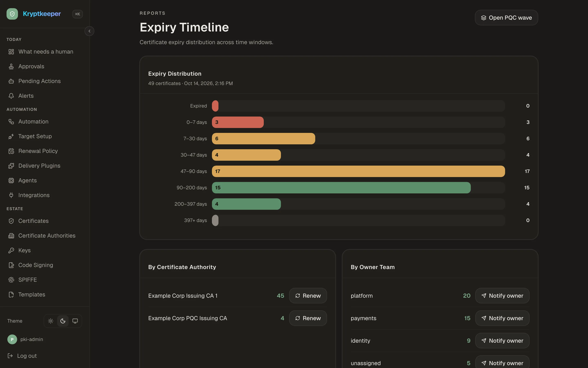Click the 90–200 days green bar
Screen dimensions: 588x368
click(x=341, y=188)
